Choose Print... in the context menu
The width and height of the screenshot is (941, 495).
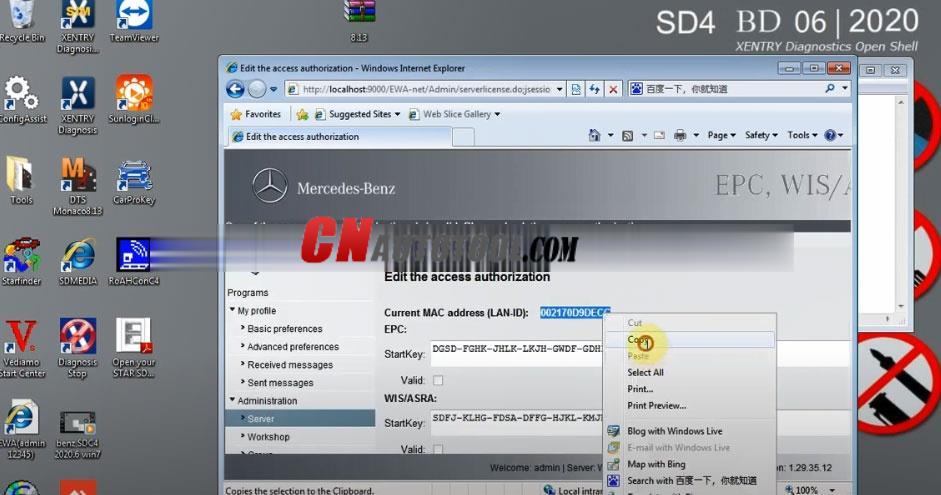point(690,389)
